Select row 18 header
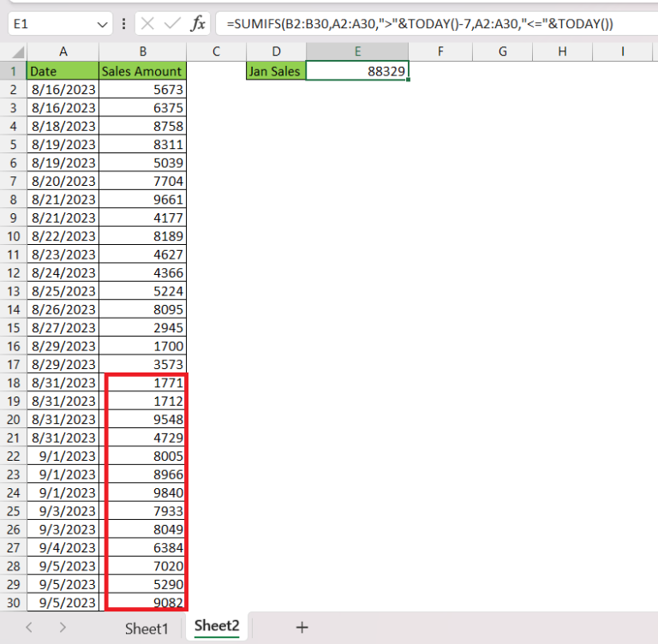658x644 pixels. point(13,383)
